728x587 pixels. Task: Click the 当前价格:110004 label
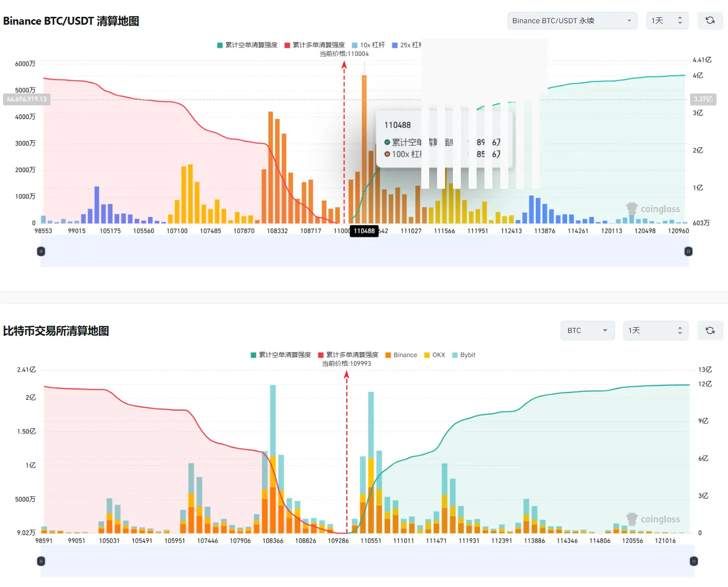[x=344, y=54]
